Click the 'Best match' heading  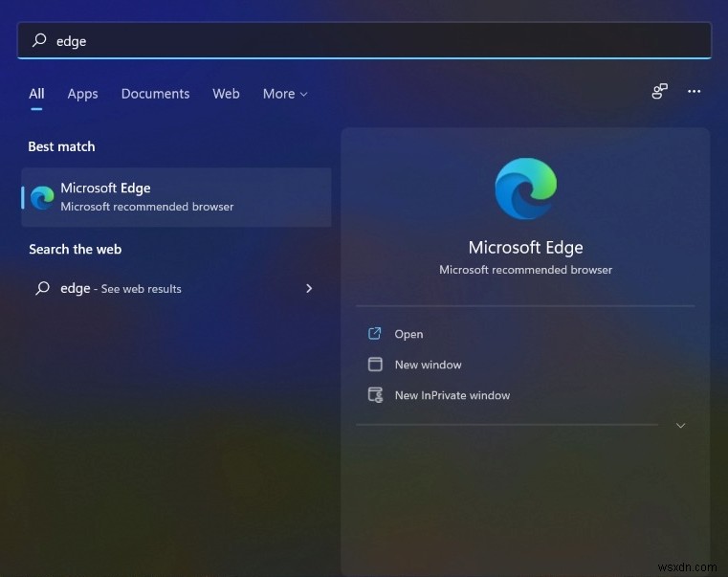pos(61,146)
